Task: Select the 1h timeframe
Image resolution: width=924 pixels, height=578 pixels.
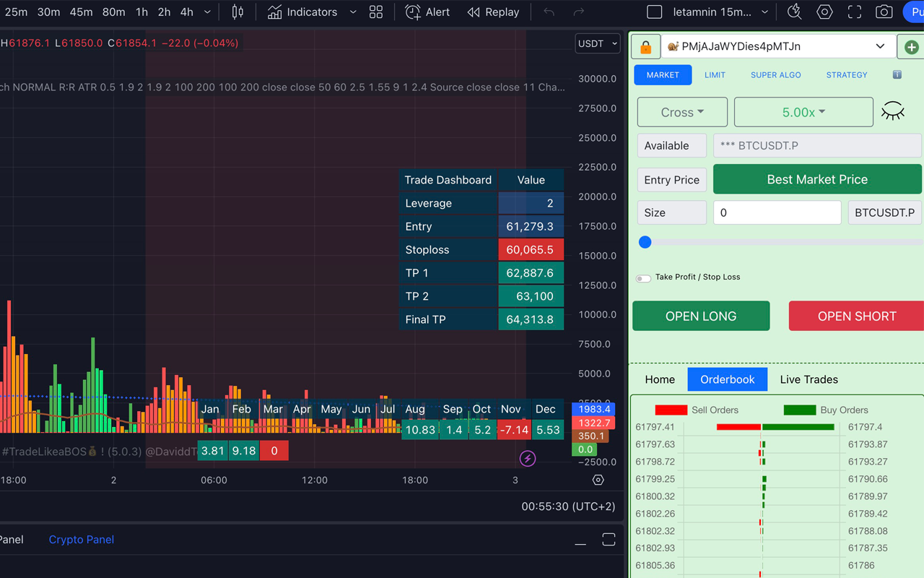Action: 142,12
